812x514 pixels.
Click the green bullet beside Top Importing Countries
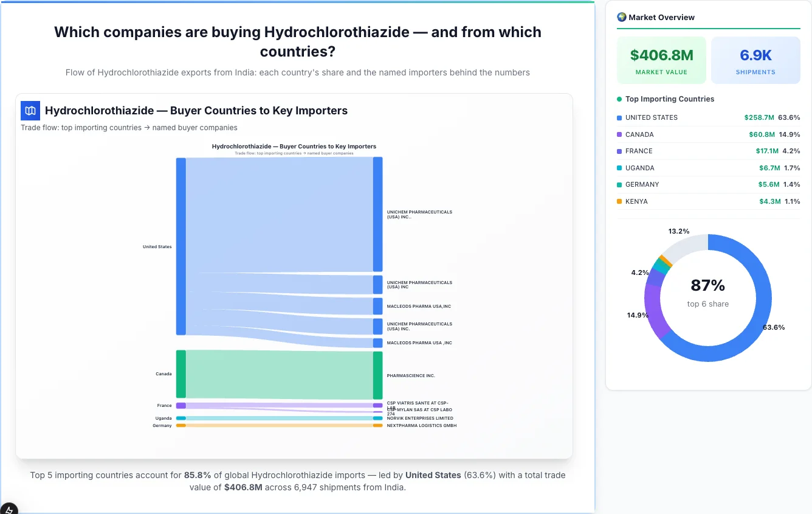coord(619,99)
